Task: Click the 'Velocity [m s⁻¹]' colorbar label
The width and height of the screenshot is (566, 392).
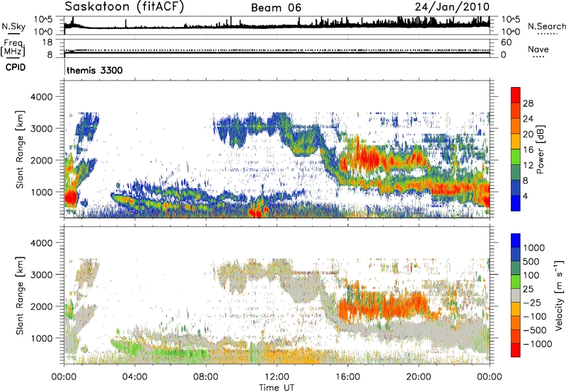Action: click(x=559, y=295)
